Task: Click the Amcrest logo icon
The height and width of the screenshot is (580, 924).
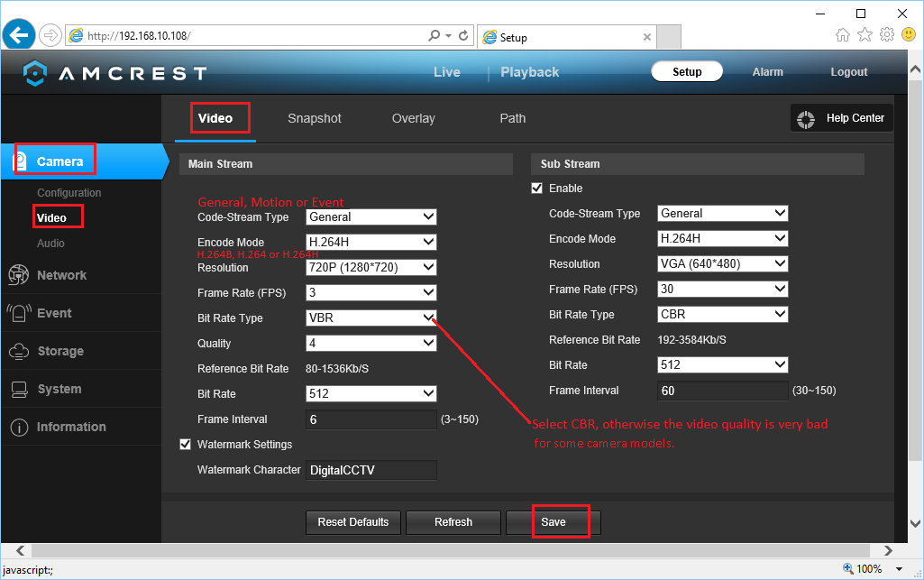Action: [34, 73]
